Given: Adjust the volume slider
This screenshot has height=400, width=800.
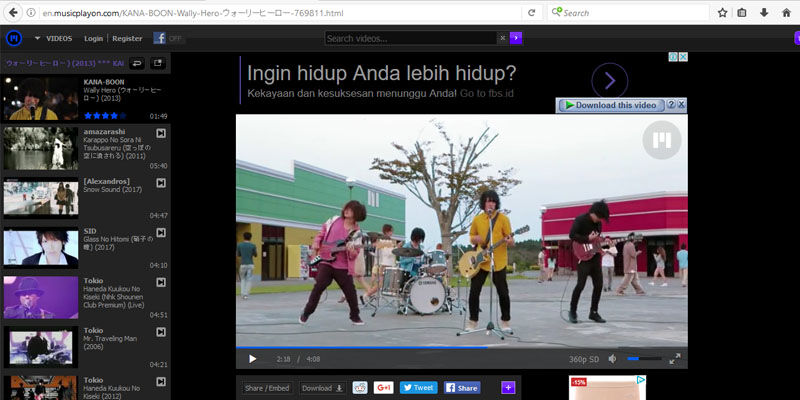Looking at the screenshot, I should (x=644, y=359).
